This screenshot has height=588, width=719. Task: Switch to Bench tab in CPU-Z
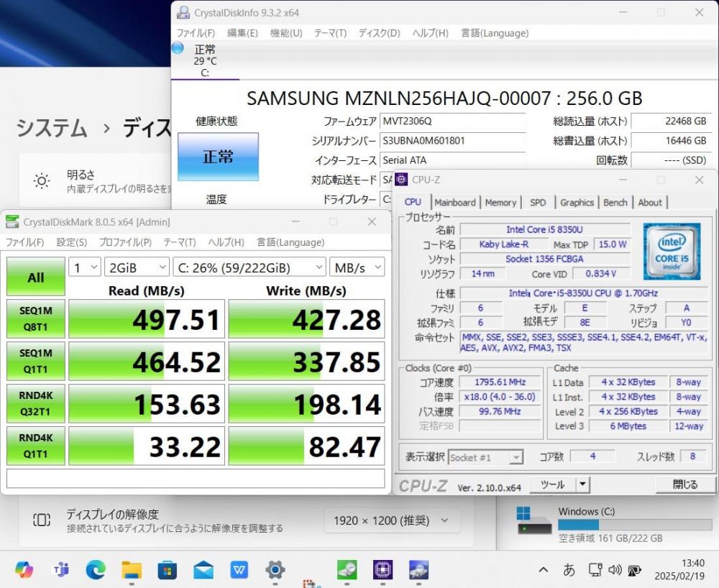click(x=615, y=203)
